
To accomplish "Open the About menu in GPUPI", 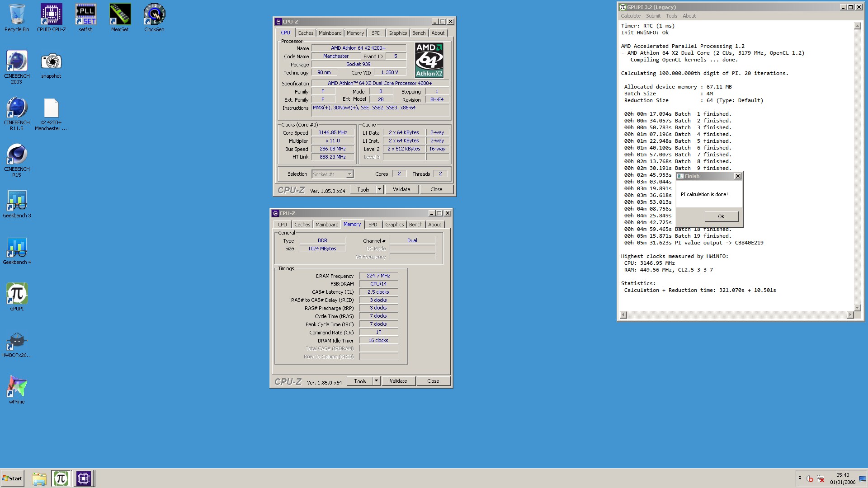I will tap(689, 16).
